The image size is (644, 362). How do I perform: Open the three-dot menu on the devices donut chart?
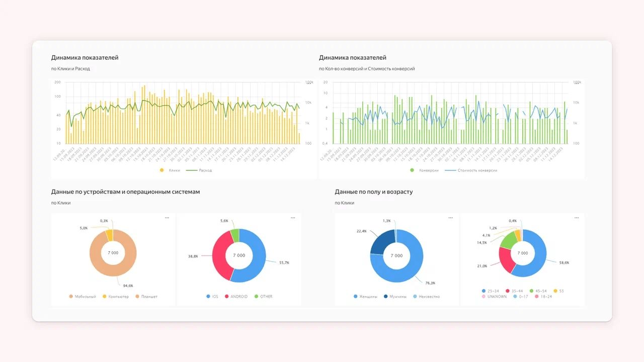tap(167, 218)
